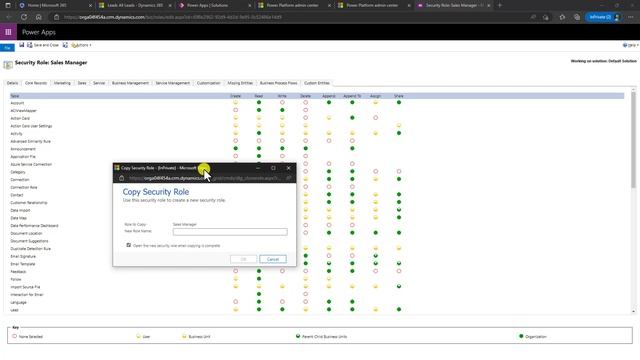640x360 pixels.
Task: Open the Service Management tab
Action: tap(173, 83)
